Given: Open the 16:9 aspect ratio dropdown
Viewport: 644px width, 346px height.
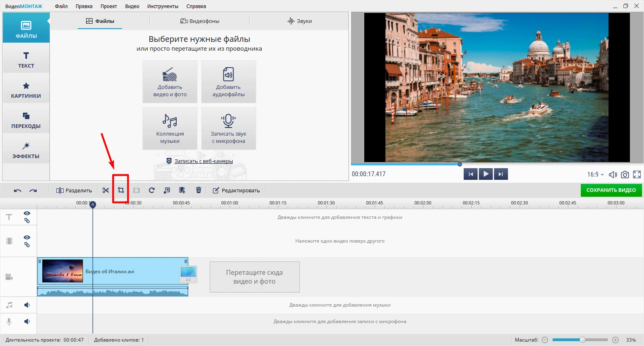Looking at the screenshot, I should (x=595, y=175).
